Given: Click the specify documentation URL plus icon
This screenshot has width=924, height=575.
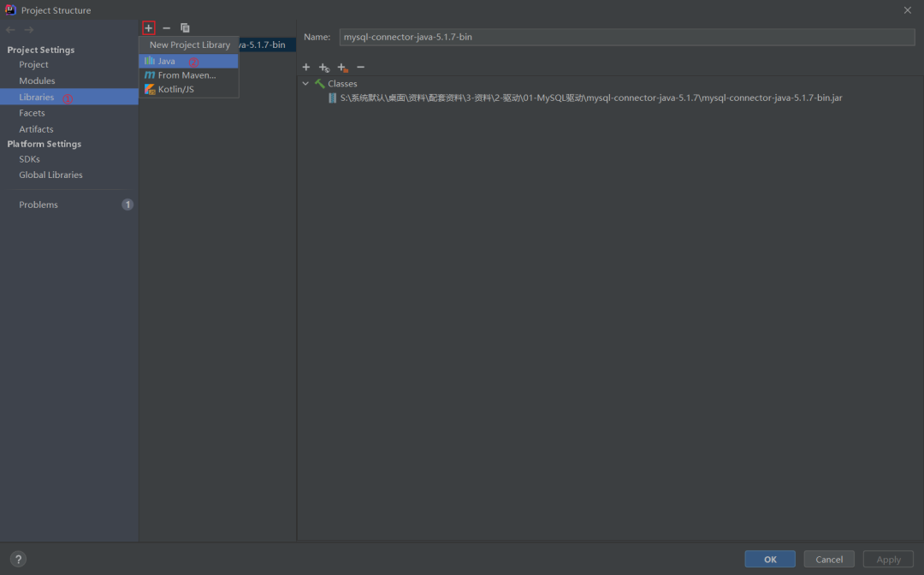Looking at the screenshot, I should (324, 68).
